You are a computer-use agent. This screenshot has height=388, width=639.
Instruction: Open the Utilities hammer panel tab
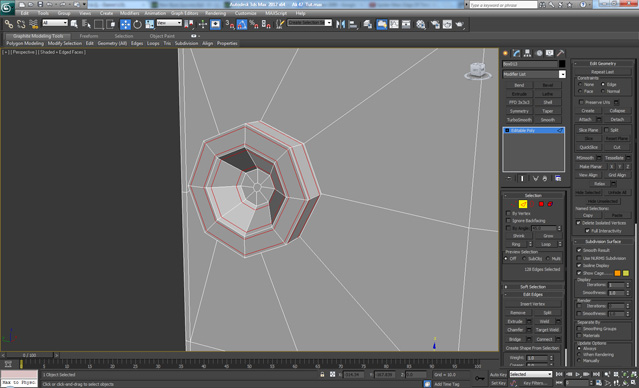point(561,53)
